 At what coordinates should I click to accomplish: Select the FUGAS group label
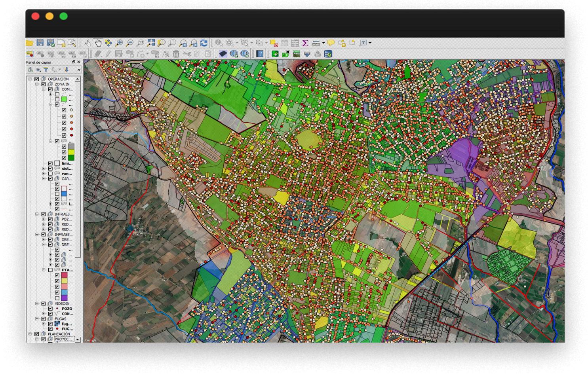point(60,319)
